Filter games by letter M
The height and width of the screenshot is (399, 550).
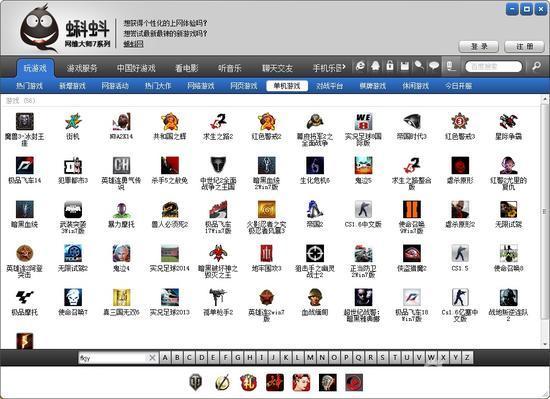310,358
